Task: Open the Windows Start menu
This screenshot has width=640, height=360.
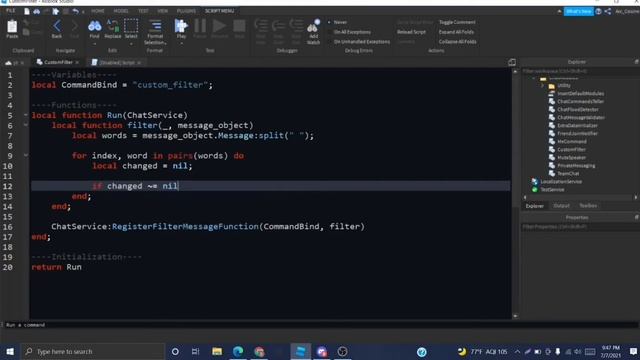Action: 10,351
